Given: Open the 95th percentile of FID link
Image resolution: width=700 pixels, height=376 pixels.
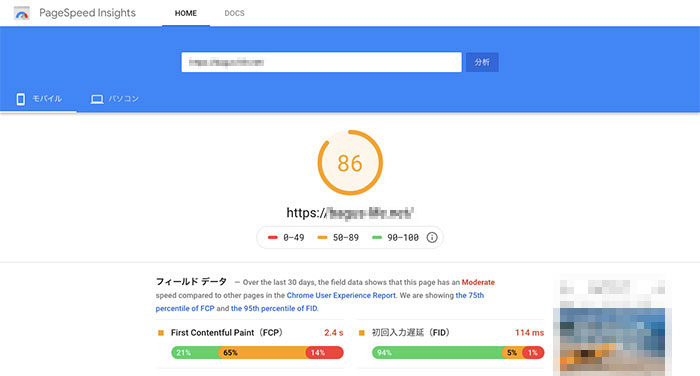Looking at the screenshot, I should pos(274,308).
